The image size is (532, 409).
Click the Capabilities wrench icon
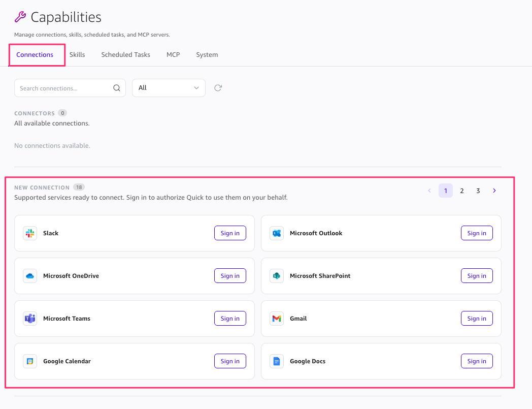pyautogui.click(x=20, y=17)
